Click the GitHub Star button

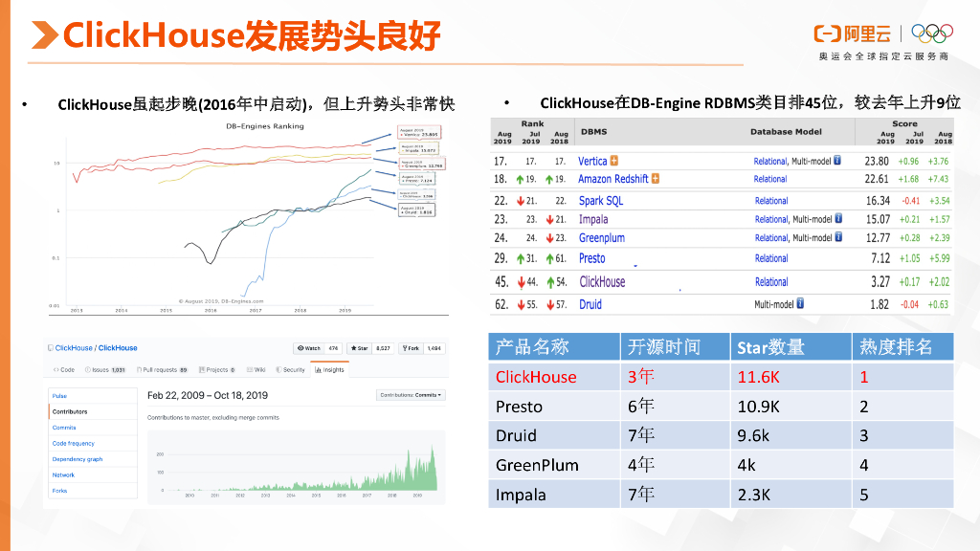360,348
